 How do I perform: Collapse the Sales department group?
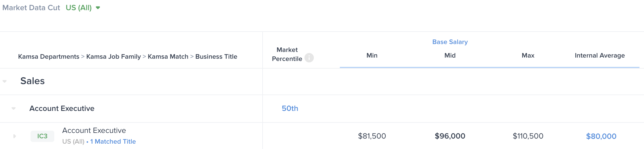[x=5, y=81]
